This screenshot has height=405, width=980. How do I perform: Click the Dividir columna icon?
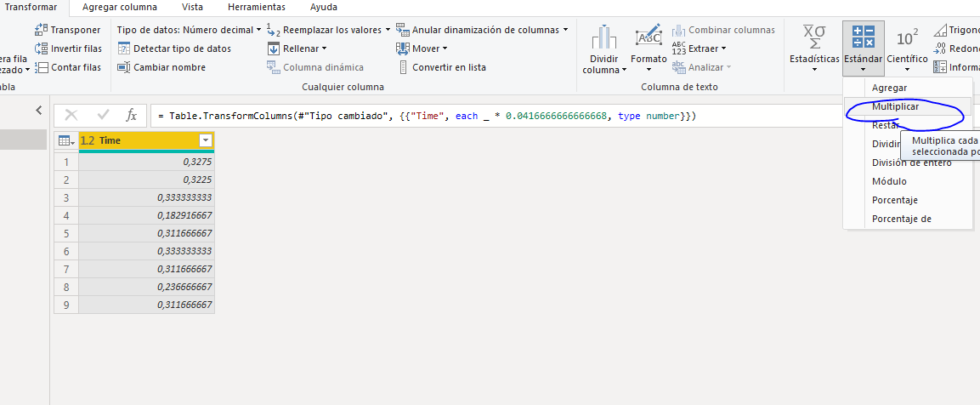pos(604,37)
